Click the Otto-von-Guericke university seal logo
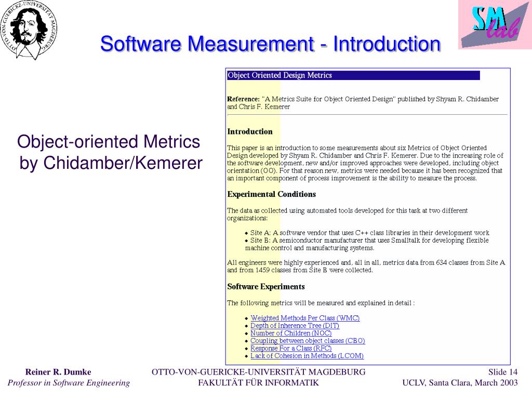532x399 pixels. point(29,30)
